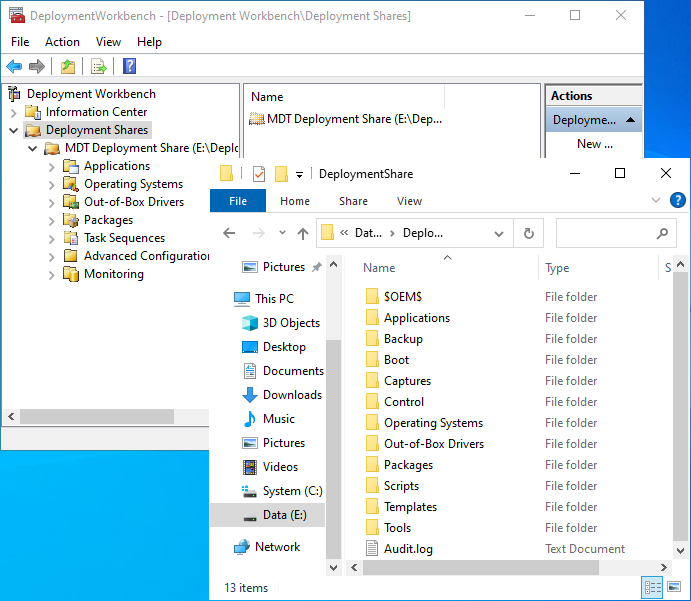Open Videos in navigation pane

tap(280, 467)
